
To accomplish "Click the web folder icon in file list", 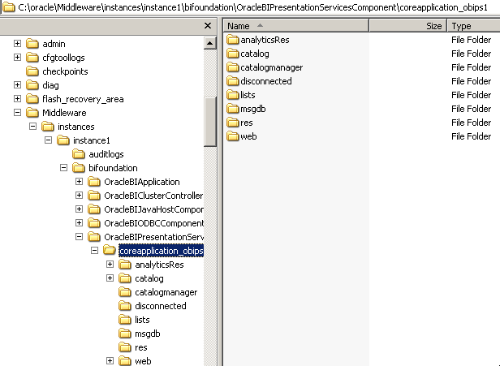I will click(233, 136).
